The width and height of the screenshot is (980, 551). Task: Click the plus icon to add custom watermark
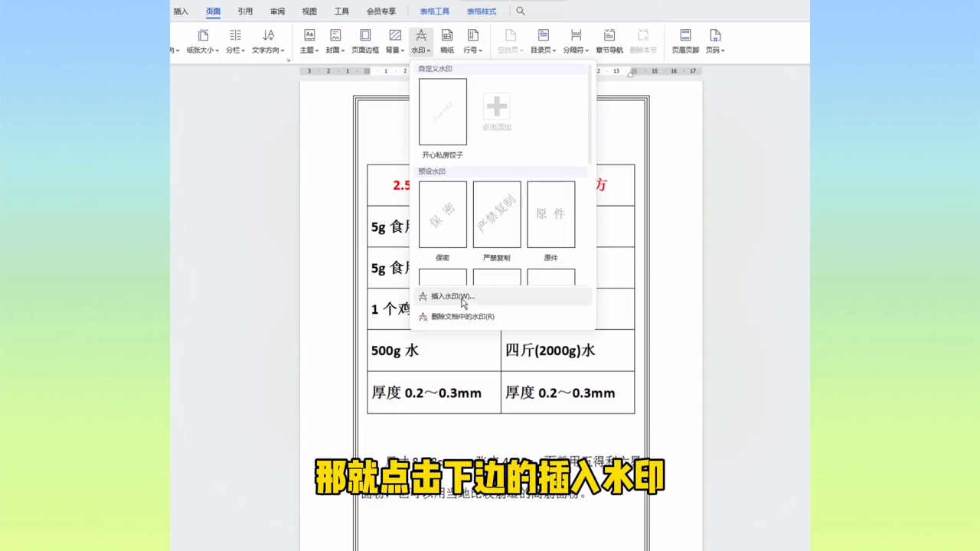pyautogui.click(x=497, y=106)
